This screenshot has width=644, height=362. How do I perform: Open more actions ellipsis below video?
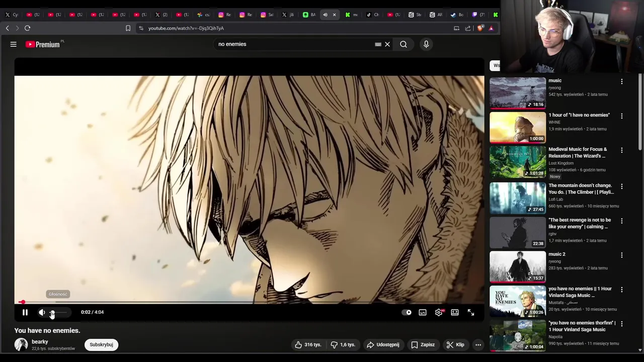click(478, 344)
